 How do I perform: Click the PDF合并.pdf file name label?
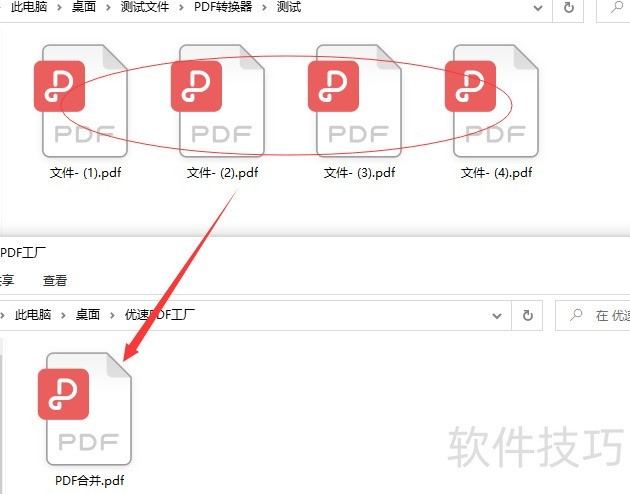(x=90, y=480)
